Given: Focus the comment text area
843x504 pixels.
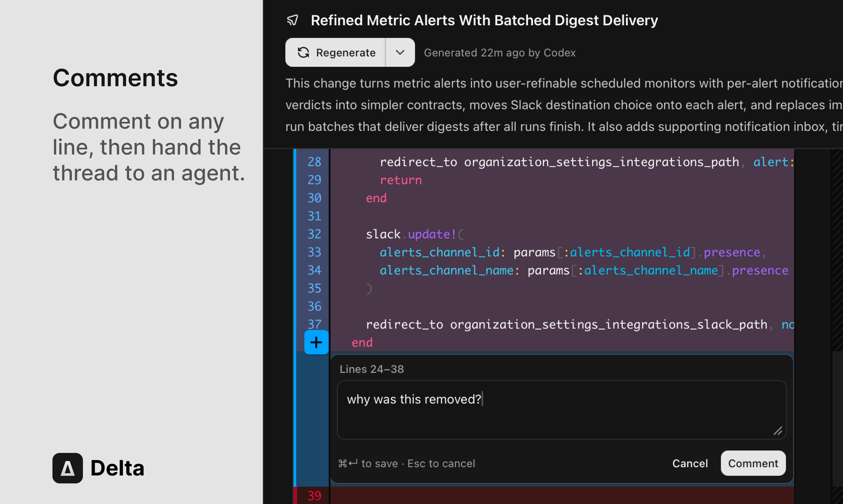Looking at the screenshot, I should [562, 410].
